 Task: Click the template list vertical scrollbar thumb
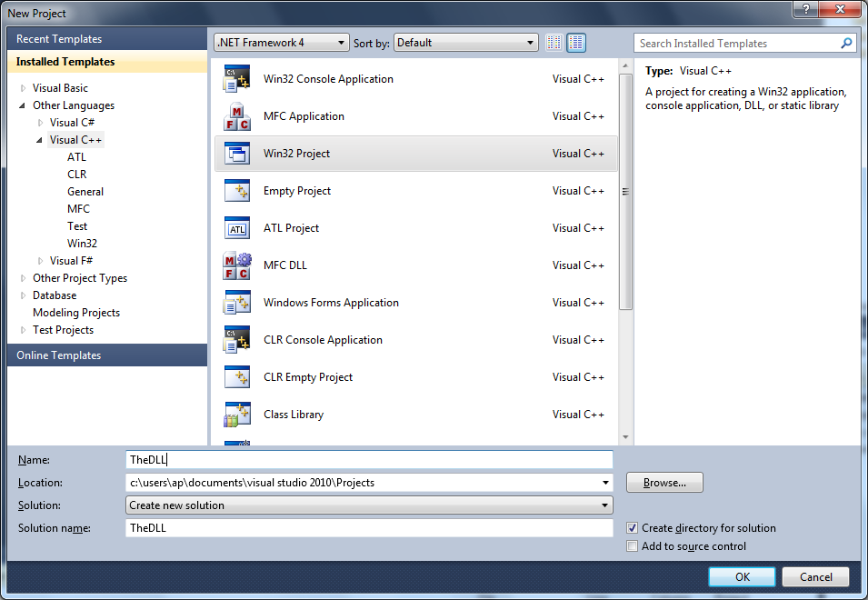point(625,192)
